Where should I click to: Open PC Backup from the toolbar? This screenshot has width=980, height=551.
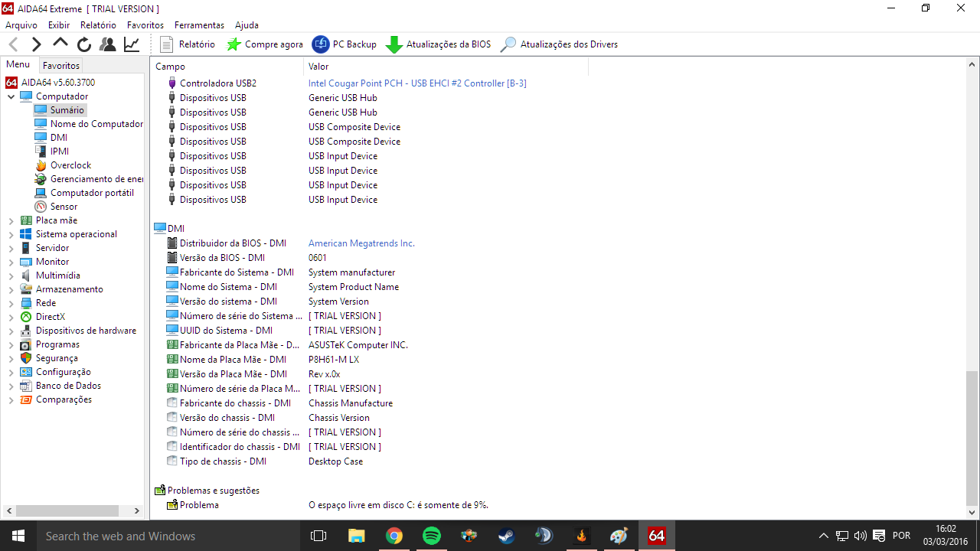pyautogui.click(x=345, y=44)
